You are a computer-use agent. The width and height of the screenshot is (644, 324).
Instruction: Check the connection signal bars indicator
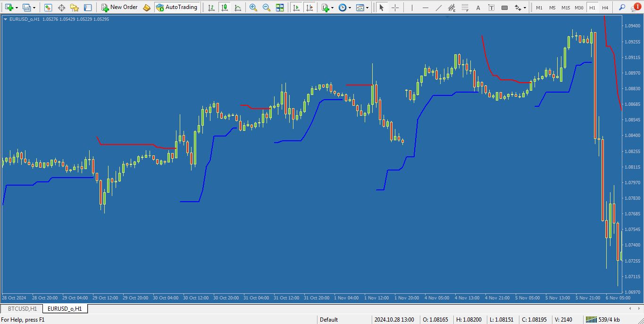(591, 319)
